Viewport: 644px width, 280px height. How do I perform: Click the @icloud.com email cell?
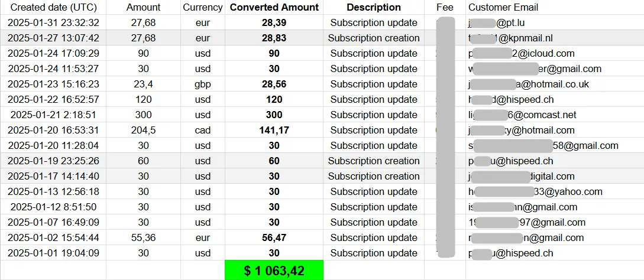(x=520, y=54)
